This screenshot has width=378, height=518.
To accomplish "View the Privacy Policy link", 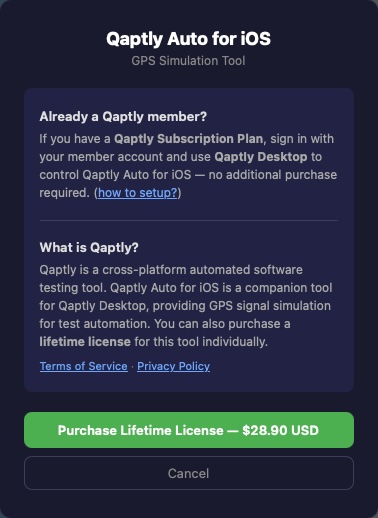I will [173, 366].
